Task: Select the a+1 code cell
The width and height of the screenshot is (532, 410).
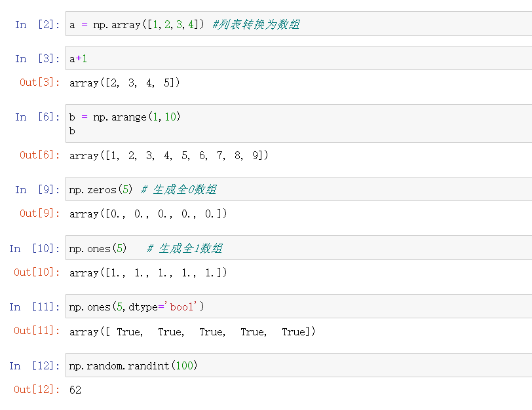Action: [x=299, y=58]
